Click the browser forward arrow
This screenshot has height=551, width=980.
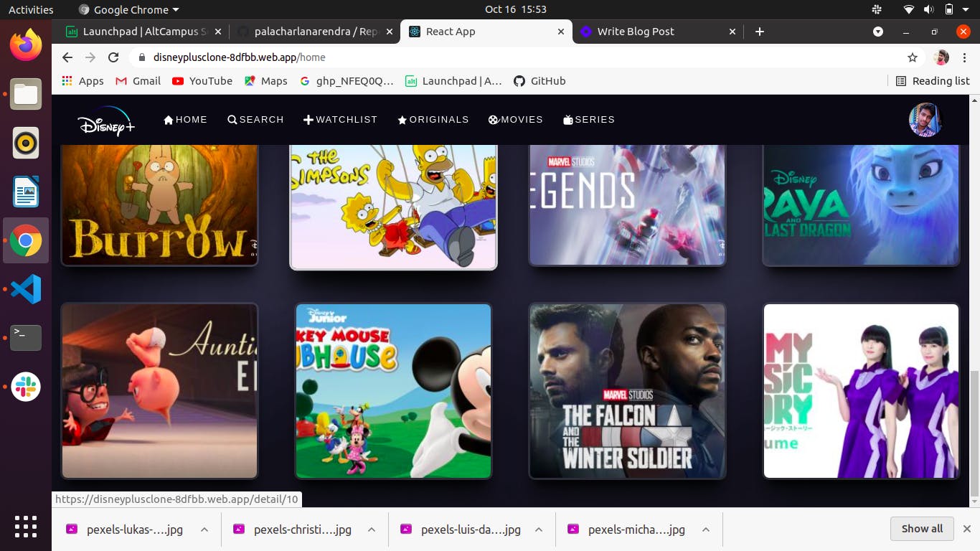coord(90,57)
